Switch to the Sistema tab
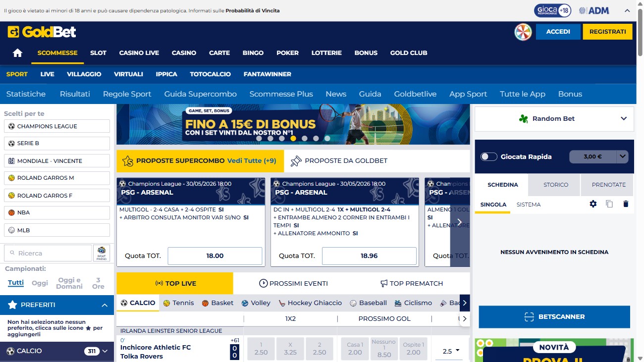Viewport: 644px width, 362px height. pos(529,205)
